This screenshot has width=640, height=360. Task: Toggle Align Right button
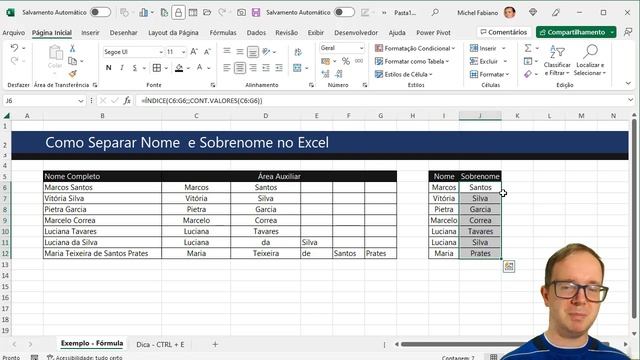pyautogui.click(x=253, y=68)
